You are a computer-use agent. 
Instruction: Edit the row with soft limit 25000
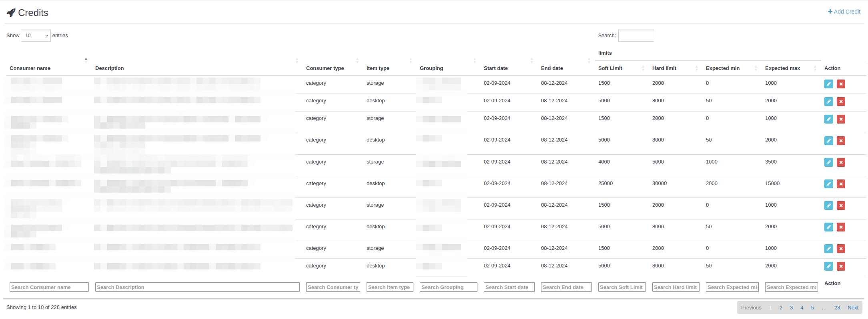coord(828,184)
